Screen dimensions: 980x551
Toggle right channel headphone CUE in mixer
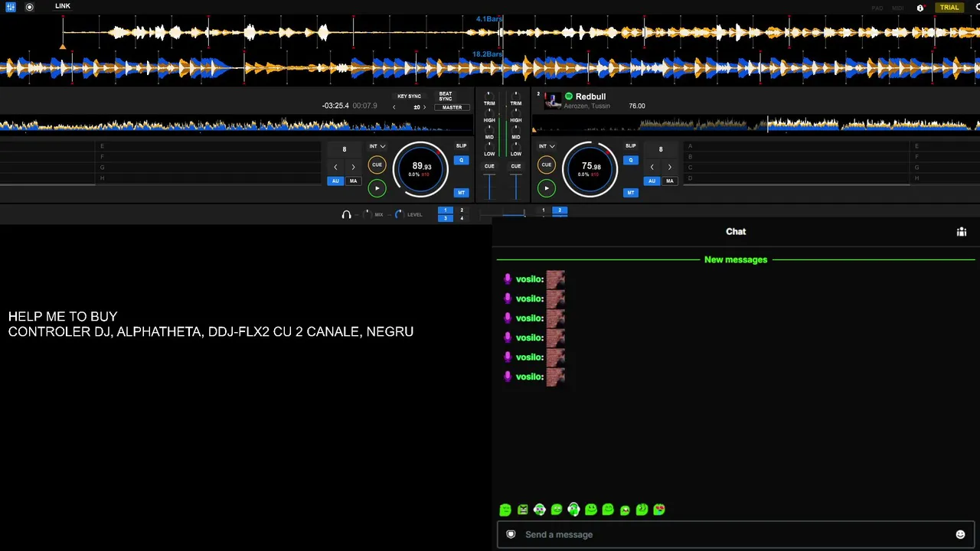point(516,166)
